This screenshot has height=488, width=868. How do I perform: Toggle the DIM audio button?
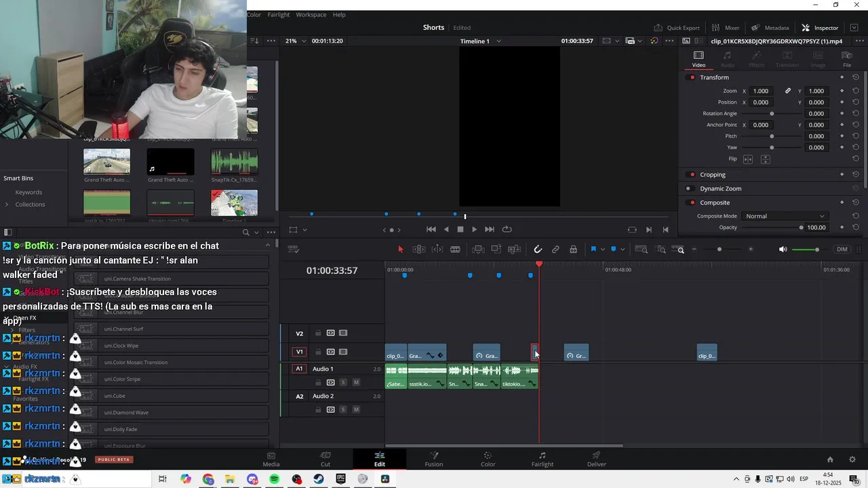pos(842,249)
